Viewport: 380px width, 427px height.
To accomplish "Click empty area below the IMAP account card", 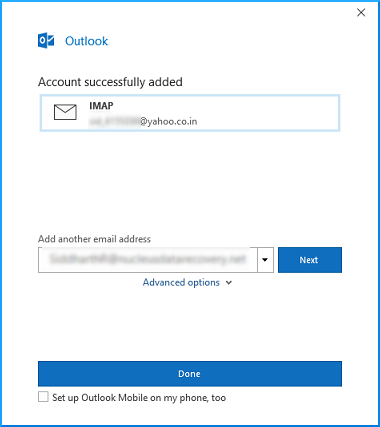I will 190,180.
